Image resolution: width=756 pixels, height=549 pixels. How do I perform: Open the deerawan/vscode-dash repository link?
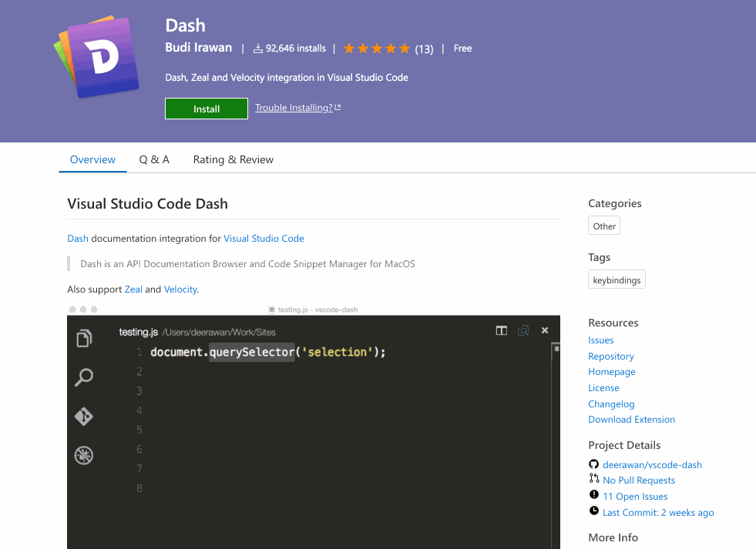652,465
